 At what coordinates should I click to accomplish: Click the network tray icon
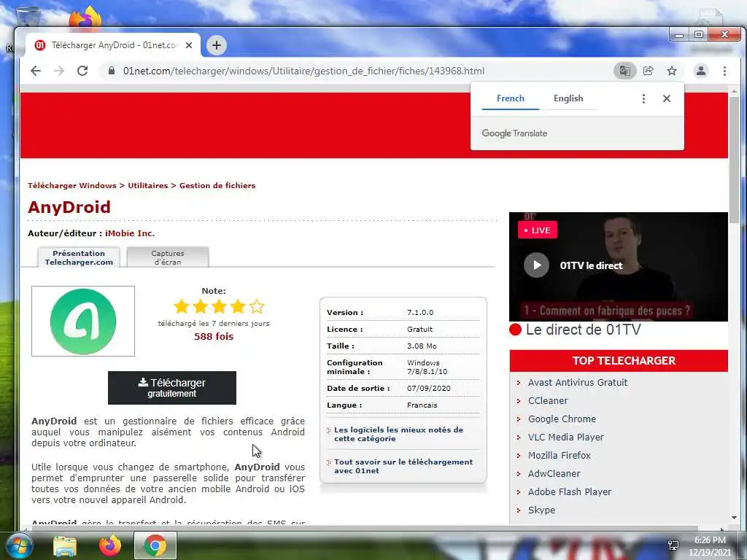[673, 545]
